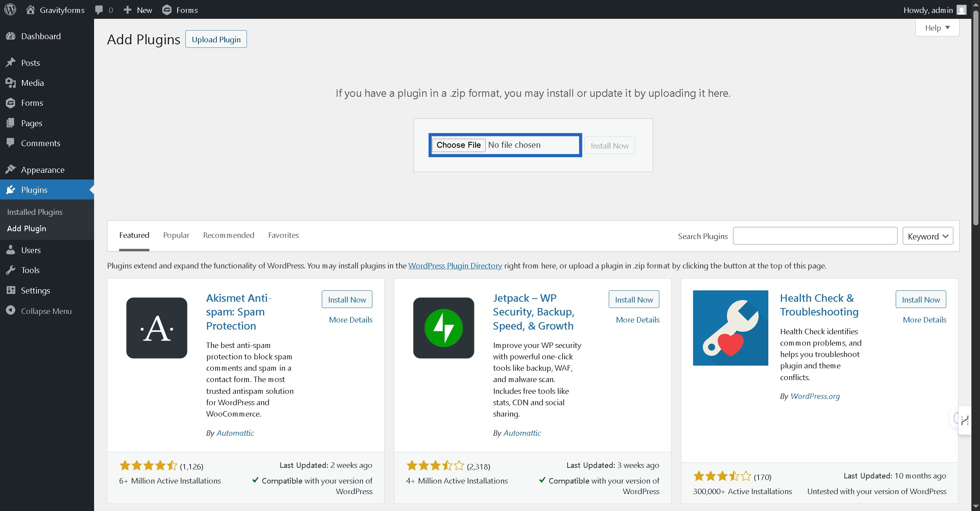Click Collapse Menu label
This screenshot has height=511, width=980.
coord(46,311)
